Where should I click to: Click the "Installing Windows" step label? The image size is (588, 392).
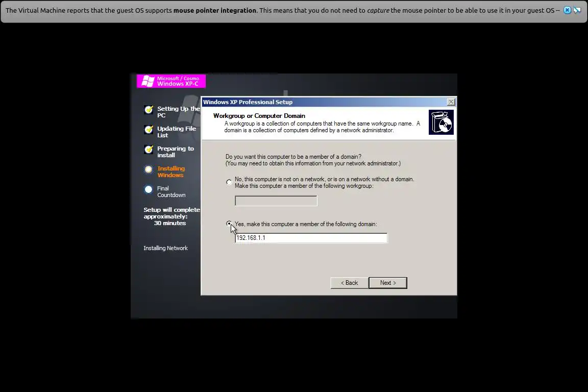point(171,172)
